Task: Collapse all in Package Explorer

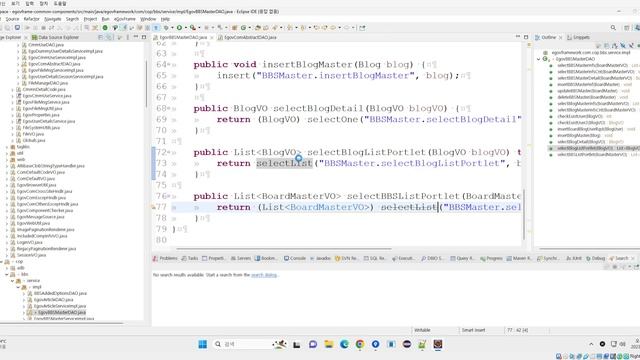Action: (x=101, y=37)
